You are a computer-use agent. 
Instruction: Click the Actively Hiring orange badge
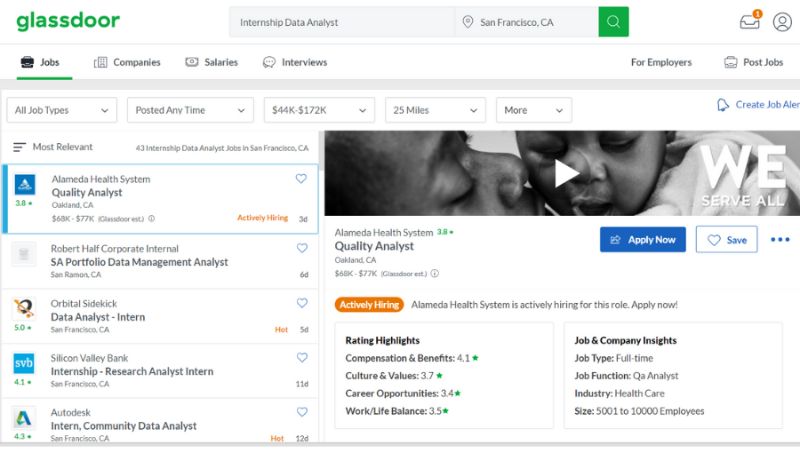coord(369,305)
